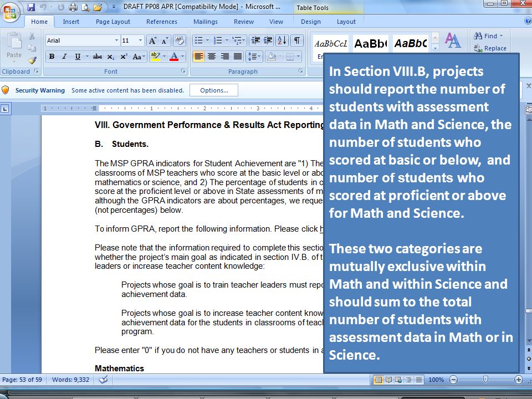The width and height of the screenshot is (532, 399).
Task: Click the Cut scissors icon
Action: click(32, 36)
